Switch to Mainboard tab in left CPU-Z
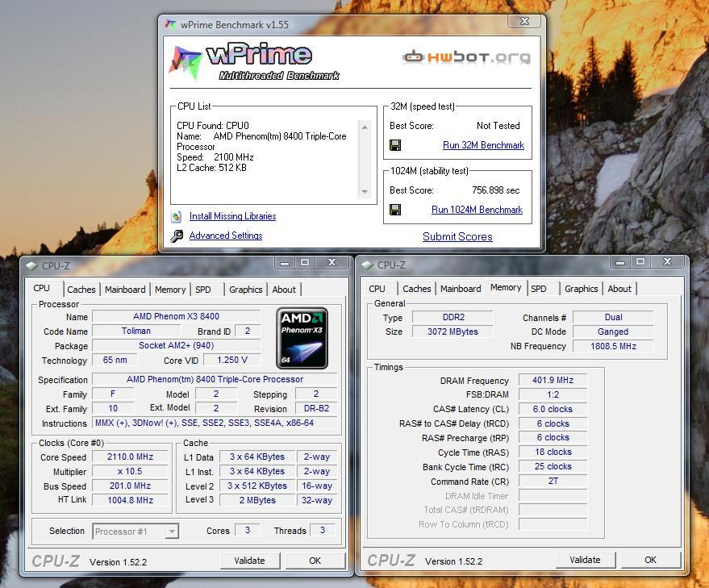 tap(125, 290)
